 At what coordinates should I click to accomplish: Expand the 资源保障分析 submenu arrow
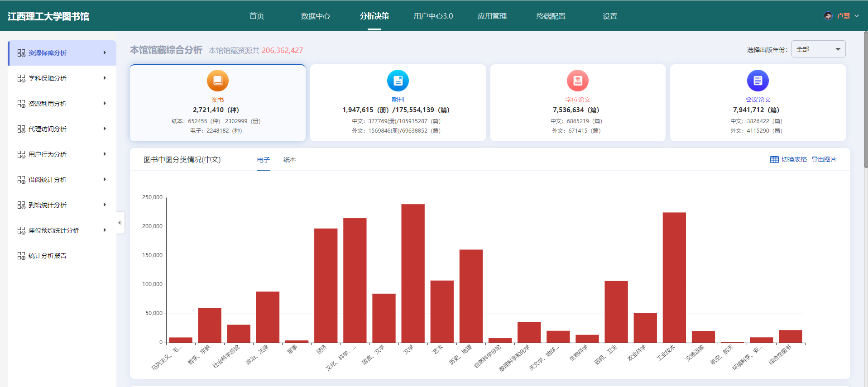pos(105,53)
